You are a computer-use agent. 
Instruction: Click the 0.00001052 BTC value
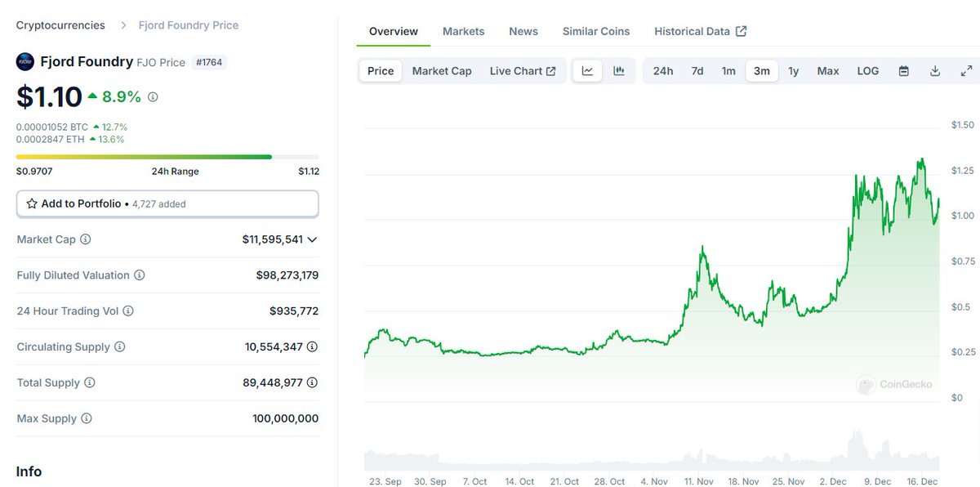pos(52,127)
